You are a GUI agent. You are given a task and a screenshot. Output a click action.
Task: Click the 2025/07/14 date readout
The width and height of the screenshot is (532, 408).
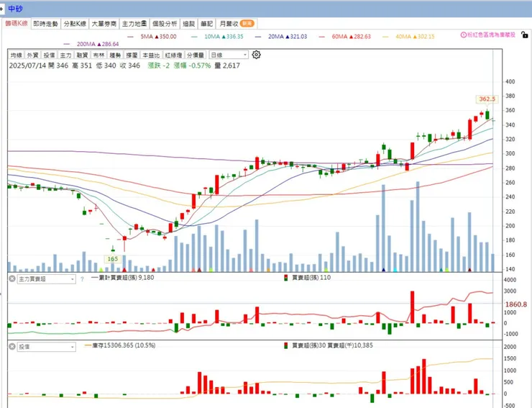(x=27, y=65)
